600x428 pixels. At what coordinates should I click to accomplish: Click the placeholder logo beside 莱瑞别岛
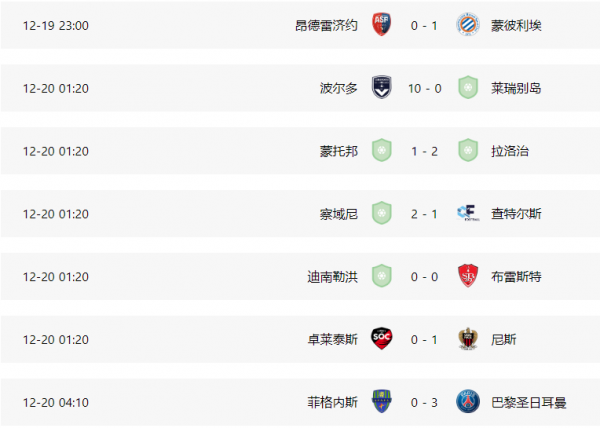coord(466,87)
